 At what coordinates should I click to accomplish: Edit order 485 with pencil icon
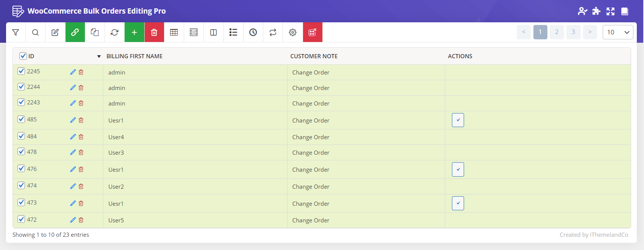(x=73, y=120)
